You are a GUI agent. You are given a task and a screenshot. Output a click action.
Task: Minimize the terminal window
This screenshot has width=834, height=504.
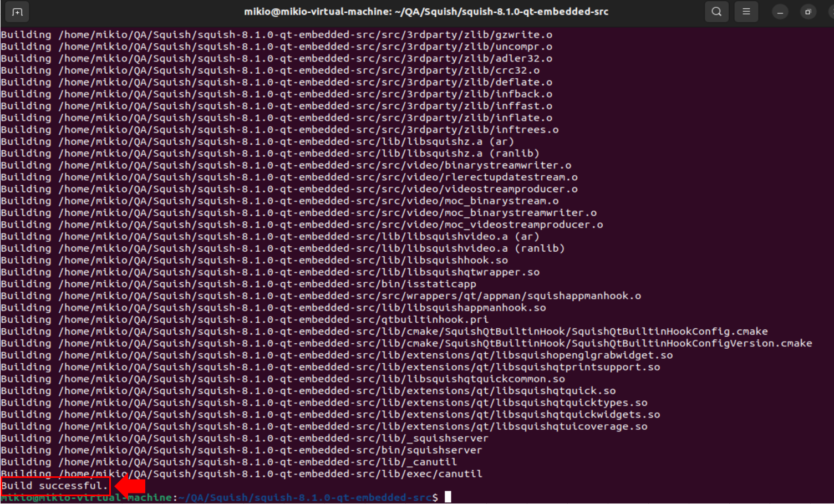point(780,12)
